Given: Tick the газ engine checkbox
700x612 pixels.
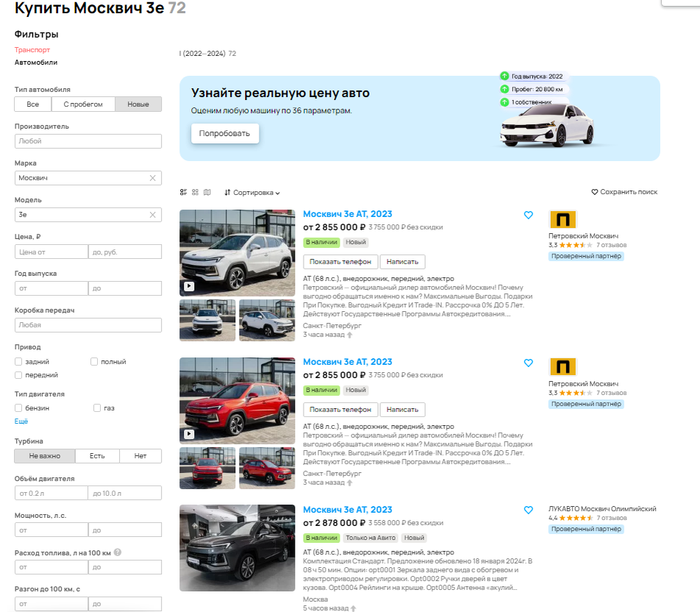Looking at the screenshot, I should click(x=97, y=408).
